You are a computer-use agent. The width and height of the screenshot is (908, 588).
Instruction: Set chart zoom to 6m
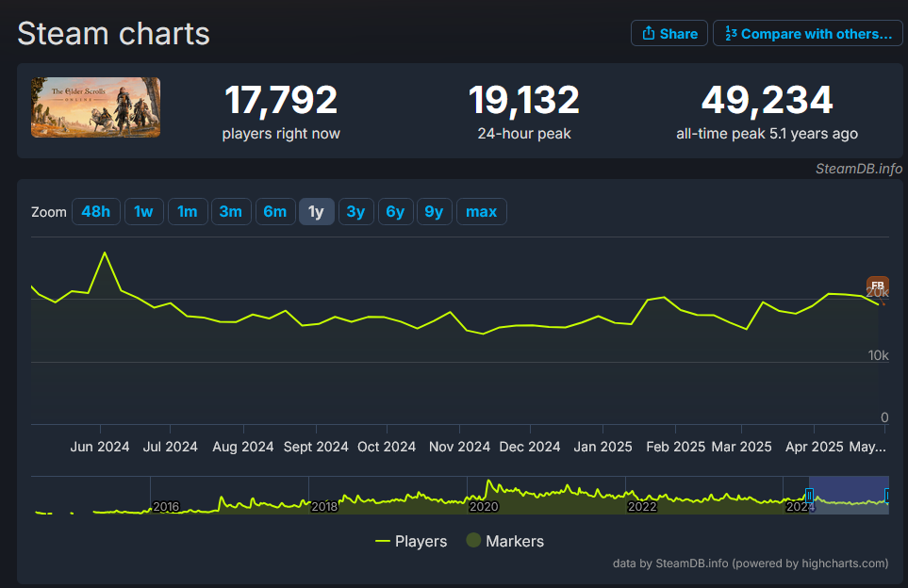coord(275,212)
